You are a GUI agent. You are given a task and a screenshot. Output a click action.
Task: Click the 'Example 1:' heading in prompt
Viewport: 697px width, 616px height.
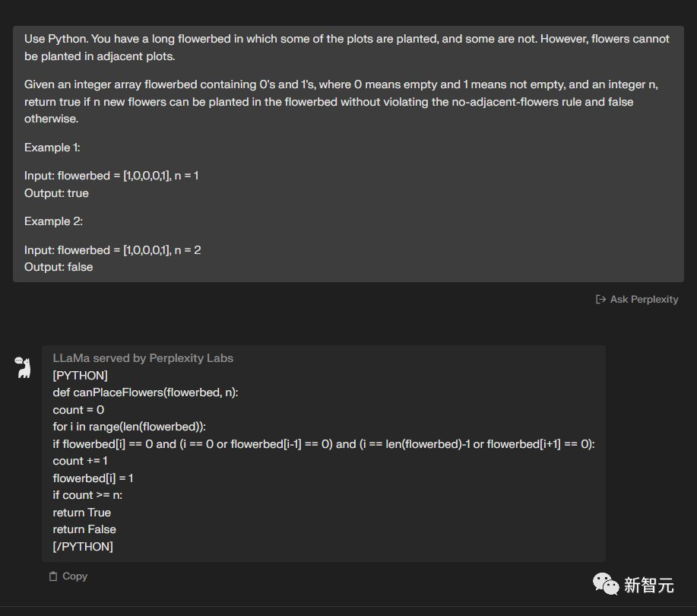52,148
